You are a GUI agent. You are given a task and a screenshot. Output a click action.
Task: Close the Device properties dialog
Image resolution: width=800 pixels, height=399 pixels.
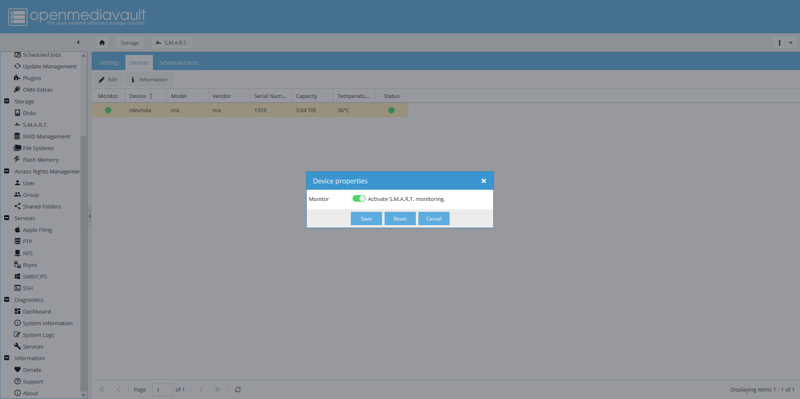tap(484, 181)
